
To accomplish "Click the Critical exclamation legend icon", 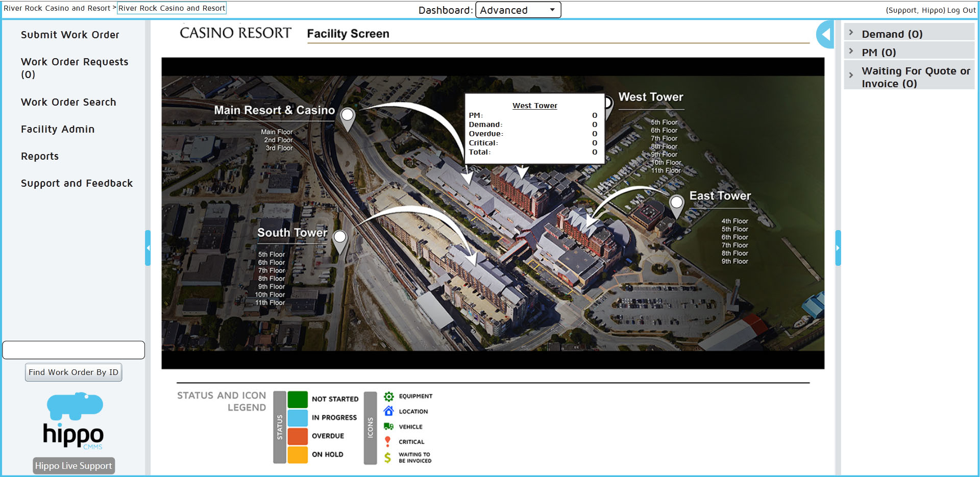I will [388, 441].
